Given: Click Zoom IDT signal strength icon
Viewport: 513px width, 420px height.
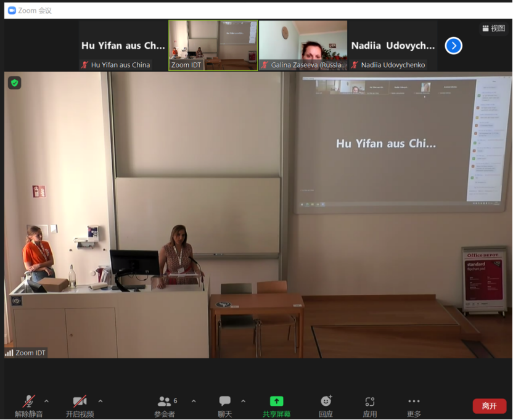Looking at the screenshot, I should [9, 353].
